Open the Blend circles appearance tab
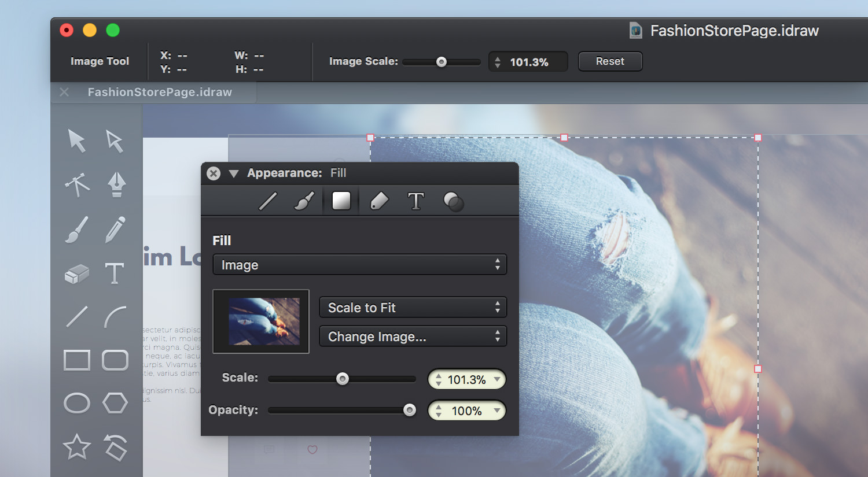 pyautogui.click(x=454, y=201)
